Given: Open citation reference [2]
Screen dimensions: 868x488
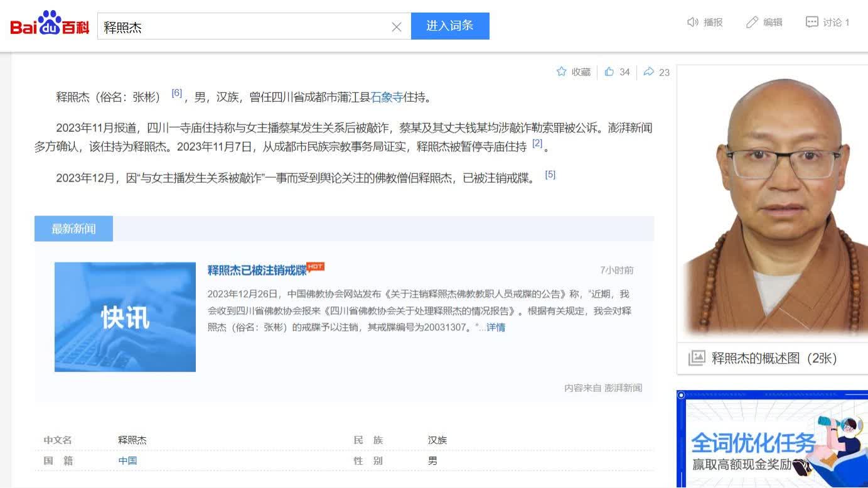Looking at the screenshot, I should [x=537, y=143].
